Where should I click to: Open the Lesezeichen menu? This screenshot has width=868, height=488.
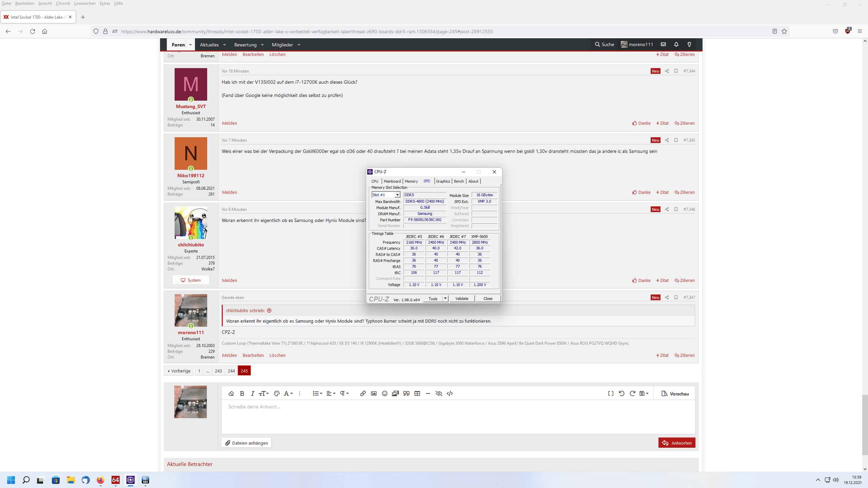click(x=85, y=3)
